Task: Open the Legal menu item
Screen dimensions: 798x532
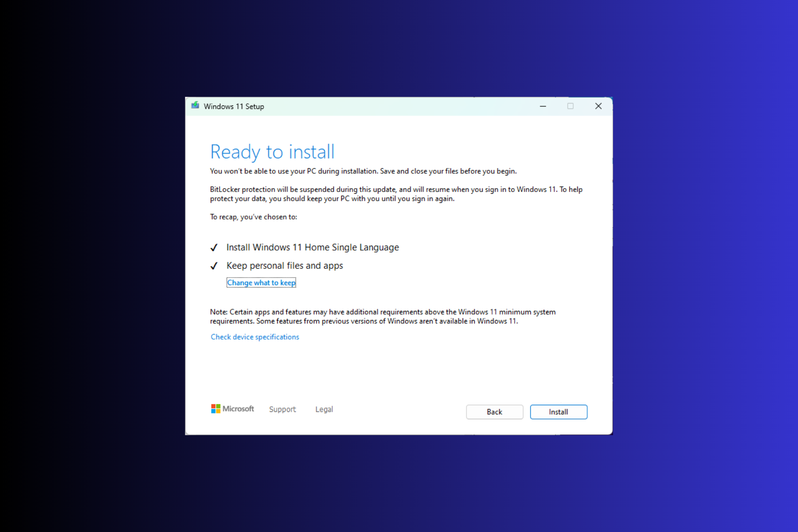Action: coord(324,409)
